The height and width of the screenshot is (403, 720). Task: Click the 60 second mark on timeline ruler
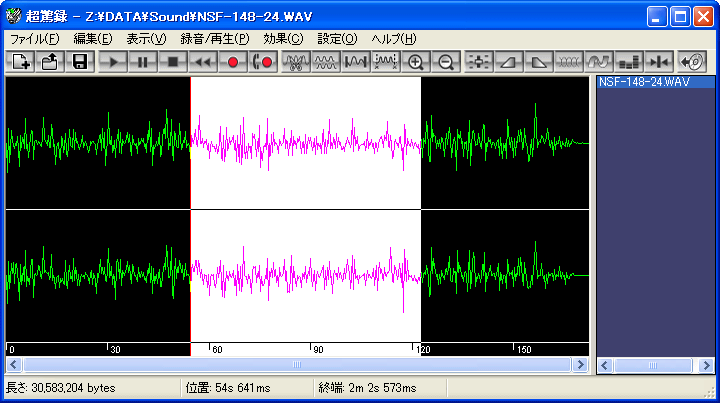click(215, 349)
